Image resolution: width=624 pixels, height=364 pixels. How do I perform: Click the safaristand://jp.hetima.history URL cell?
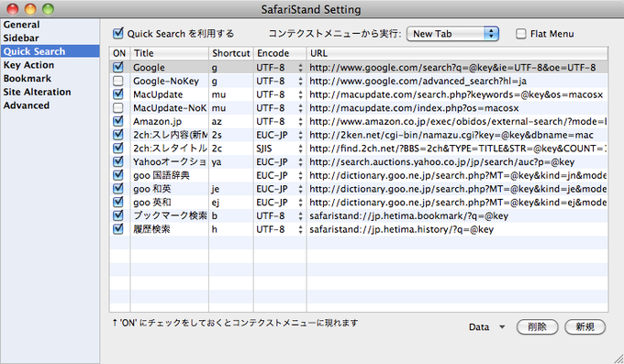[x=457, y=229]
